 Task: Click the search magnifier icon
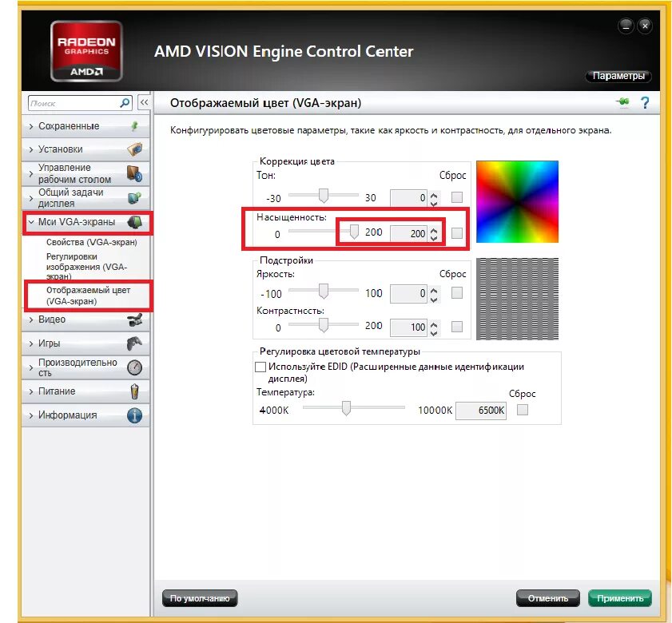tap(125, 103)
